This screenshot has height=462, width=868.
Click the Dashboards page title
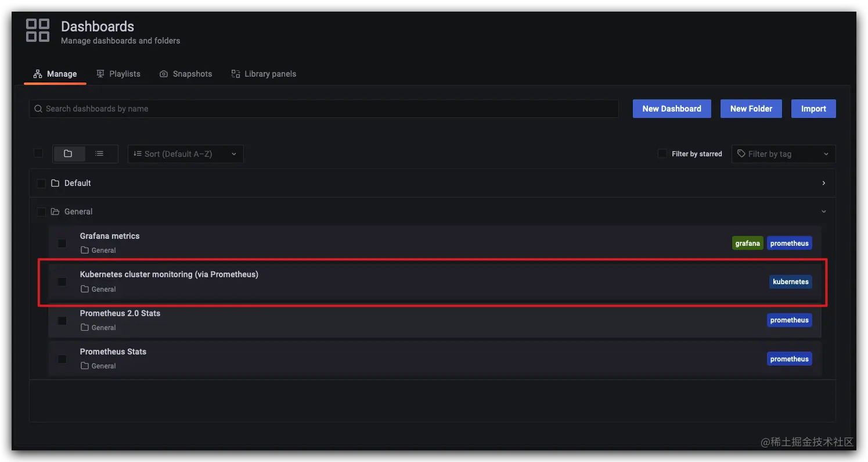point(98,26)
